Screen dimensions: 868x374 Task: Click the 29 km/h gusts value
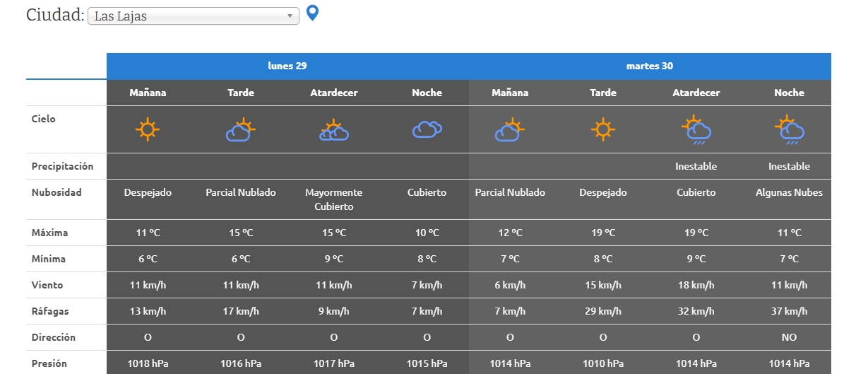click(x=602, y=311)
